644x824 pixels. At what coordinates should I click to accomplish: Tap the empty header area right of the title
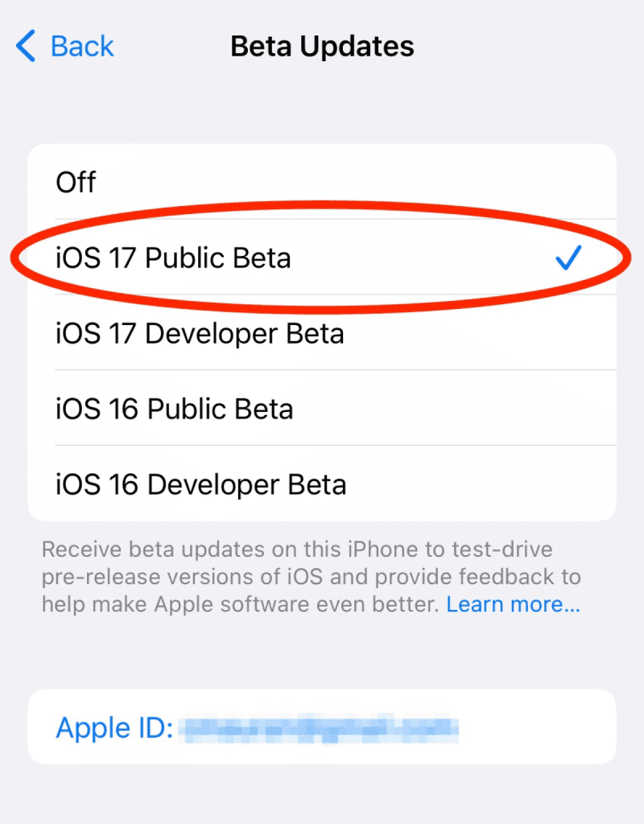tap(531, 47)
